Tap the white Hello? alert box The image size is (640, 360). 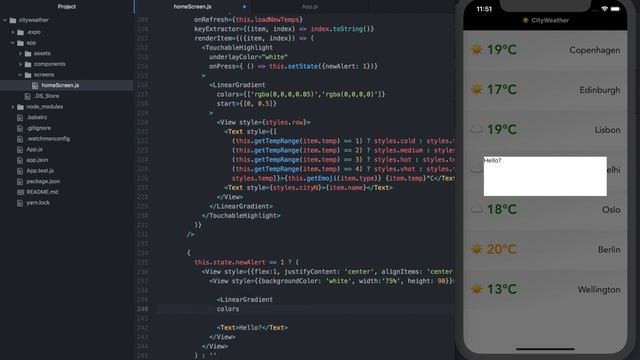coord(545,176)
